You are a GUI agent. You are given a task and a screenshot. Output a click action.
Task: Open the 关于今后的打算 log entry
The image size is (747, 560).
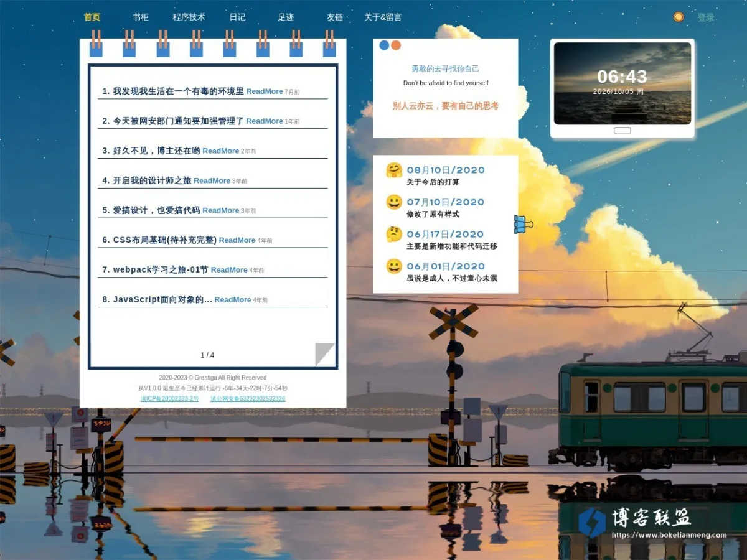coord(433,182)
